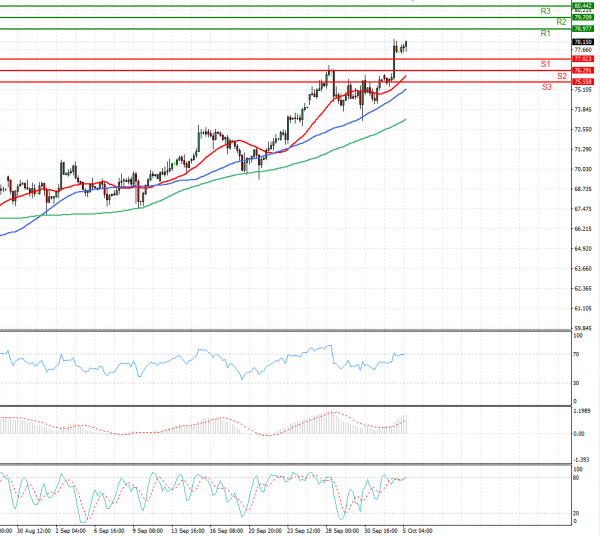Click the stochastic 20 level label
600x537 pixels.
576,514
